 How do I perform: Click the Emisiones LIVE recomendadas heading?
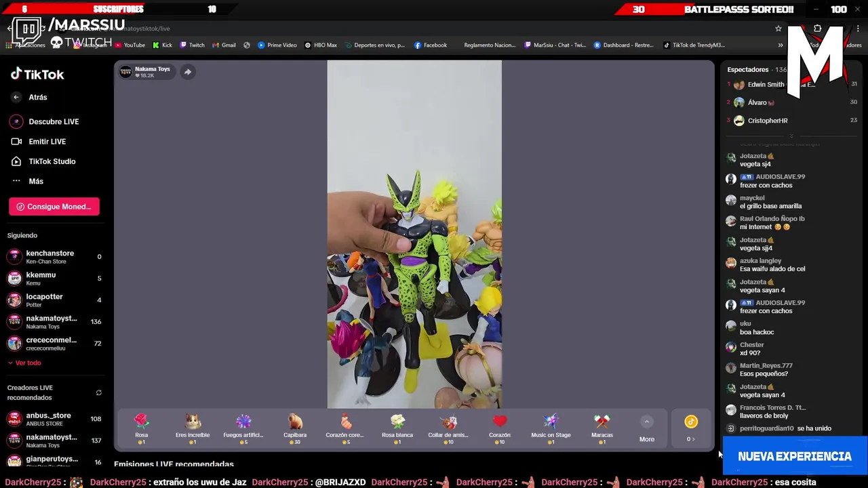pos(174,464)
